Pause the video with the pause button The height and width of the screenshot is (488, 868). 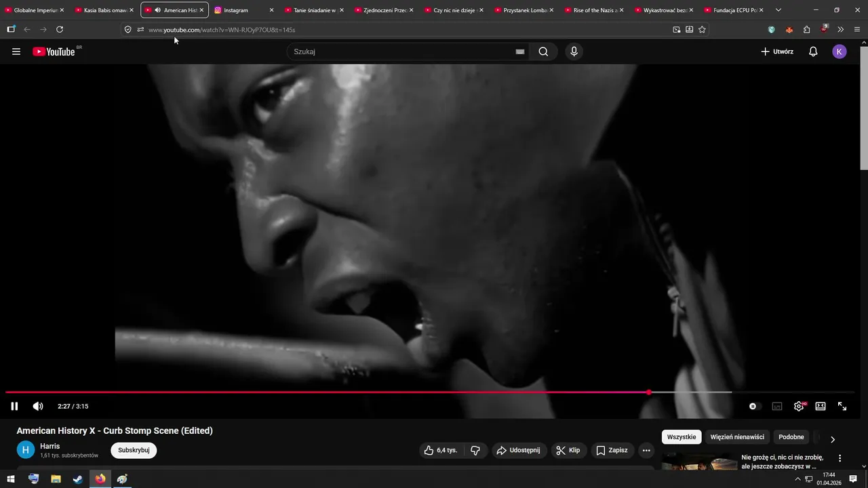coord(14,406)
